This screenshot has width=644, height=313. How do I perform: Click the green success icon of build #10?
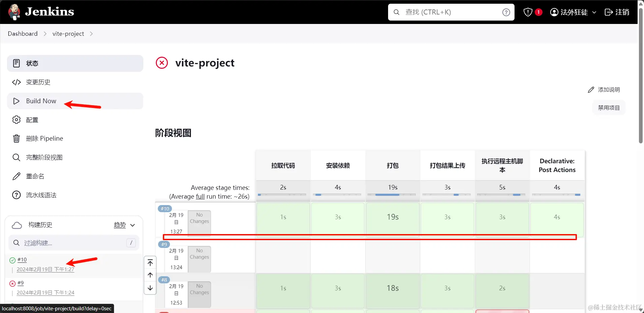(x=12, y=260)
